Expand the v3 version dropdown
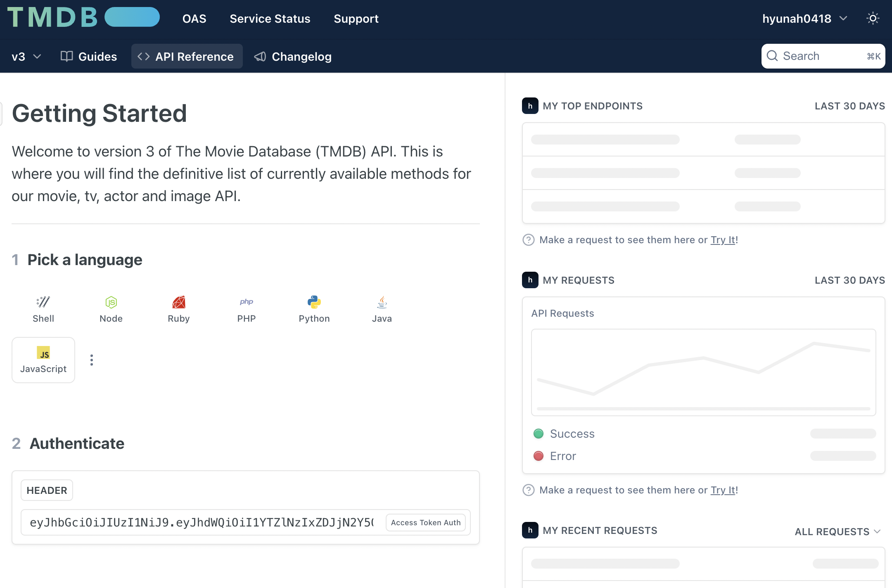Image resolution: width=892 pixels, height=588 pixels. (x=26, y=57)
